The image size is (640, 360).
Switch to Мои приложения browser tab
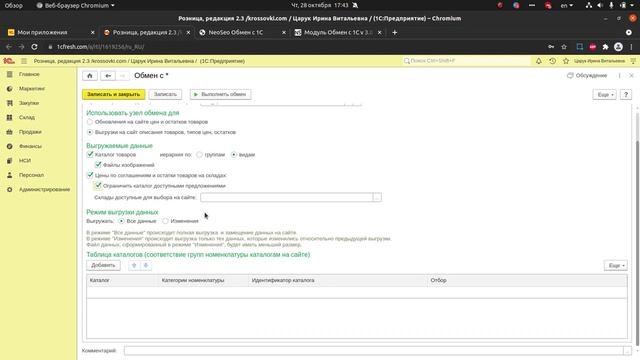(x=51, y=32)
